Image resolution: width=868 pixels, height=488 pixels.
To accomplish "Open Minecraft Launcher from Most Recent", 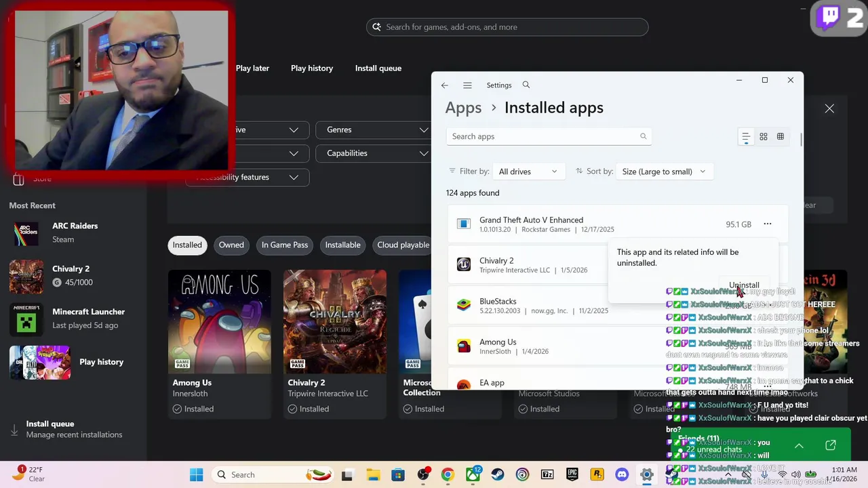I will pyautogui.click(x=73, y=319).
